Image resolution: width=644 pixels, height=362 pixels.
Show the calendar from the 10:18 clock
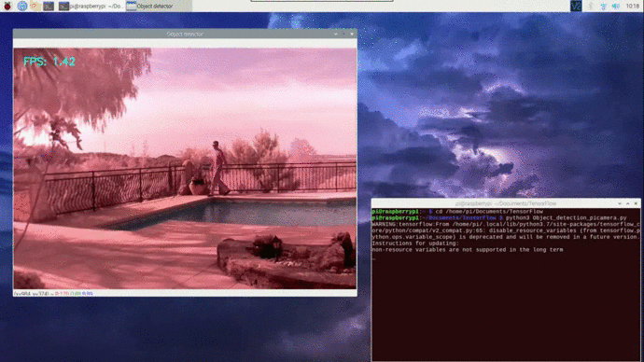coord(633,6)
